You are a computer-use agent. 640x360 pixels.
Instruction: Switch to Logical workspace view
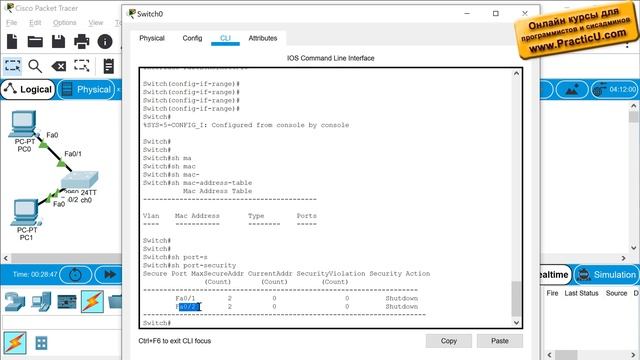[28, 89]
